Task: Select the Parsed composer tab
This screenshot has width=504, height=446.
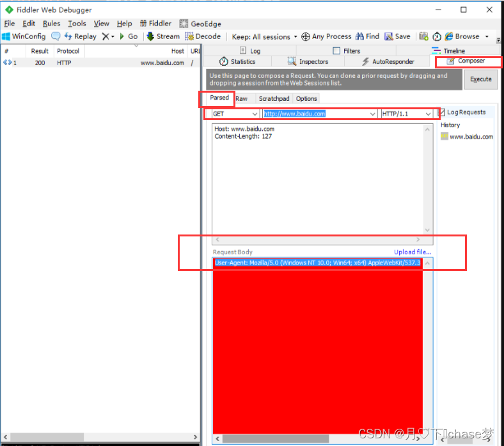Action: (219, 98)
